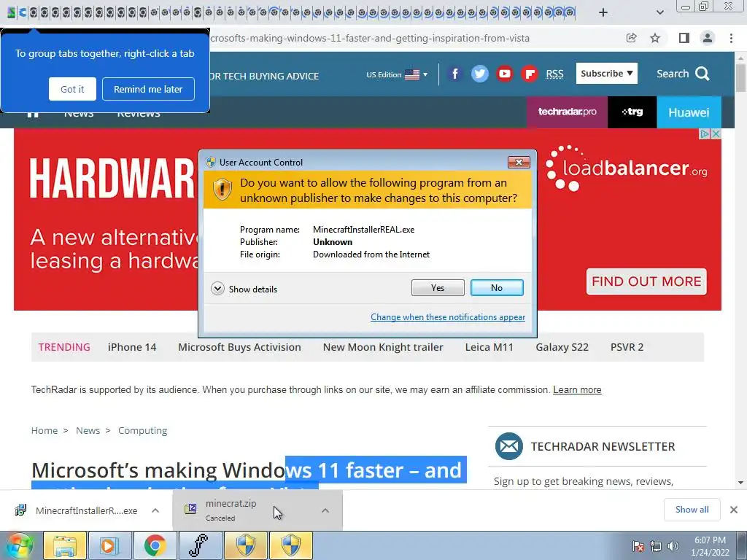747x560 pixels.
Task: Open trending New Moon Knight trailer
Action: pos(383,347)
